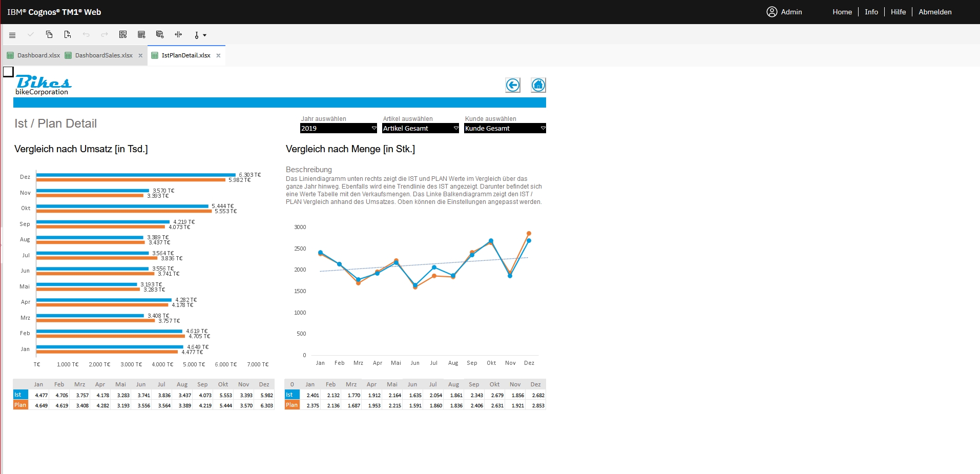Expand the Kunde Gesamt dropdown

click(505, 128)
